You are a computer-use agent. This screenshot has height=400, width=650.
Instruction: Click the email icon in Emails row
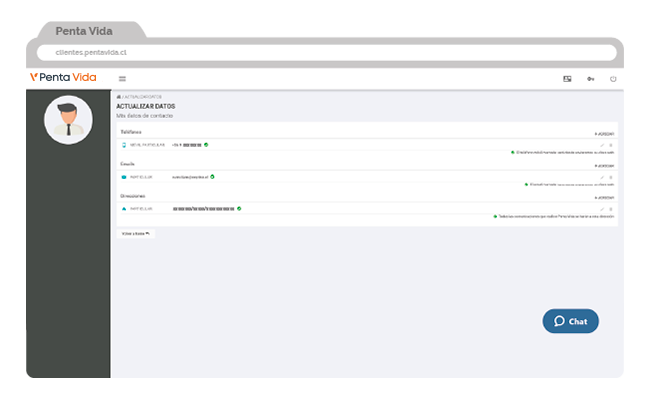point(124,177)
